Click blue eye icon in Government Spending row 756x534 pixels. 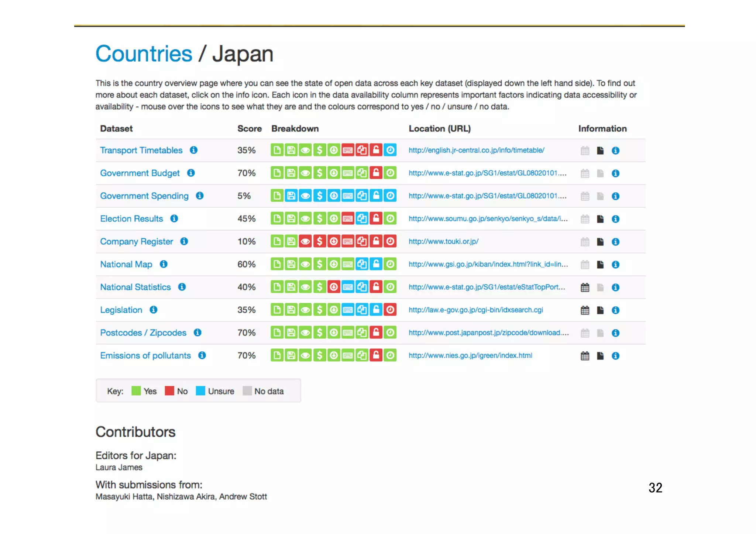pos(305,196)
